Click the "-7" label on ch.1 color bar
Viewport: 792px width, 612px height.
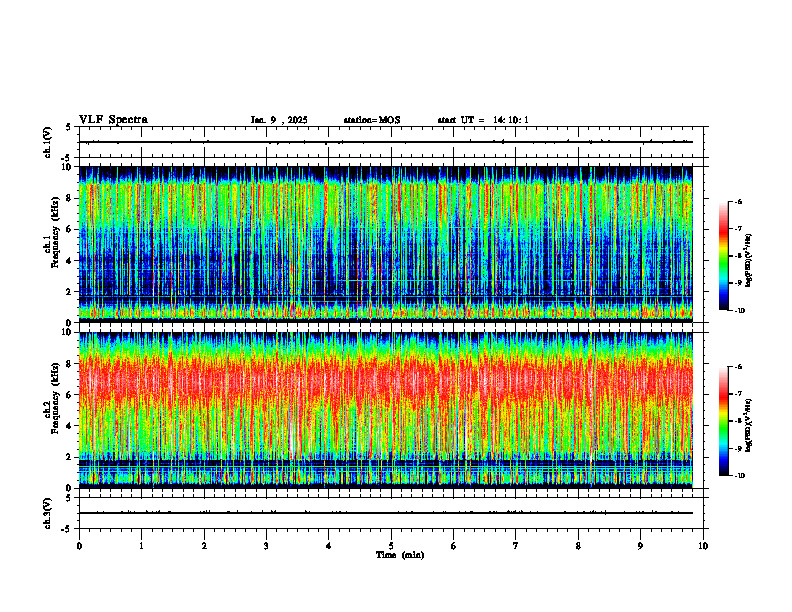(737, 229)
